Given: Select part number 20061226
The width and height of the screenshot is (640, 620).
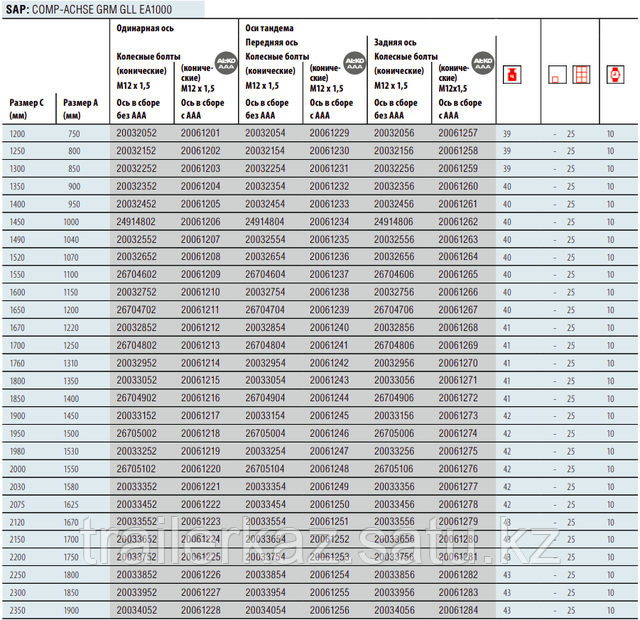Looking at the screenshot, I should 200,575.
